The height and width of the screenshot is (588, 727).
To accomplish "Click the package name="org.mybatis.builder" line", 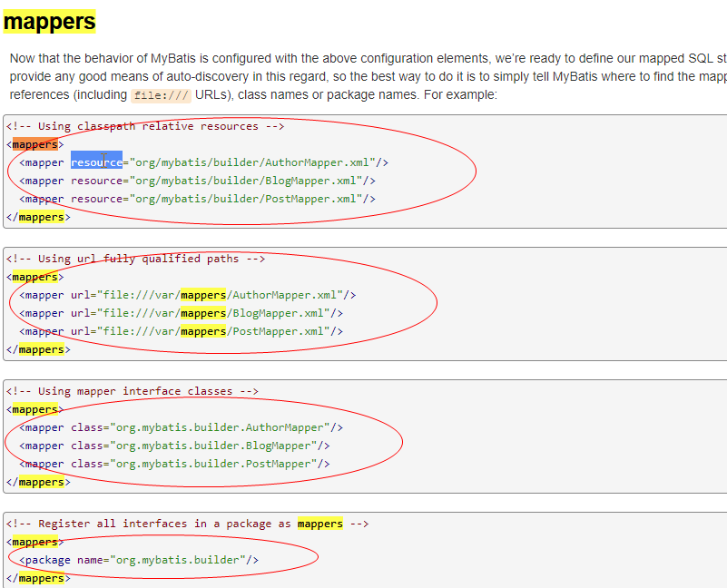I will (139, 560).
